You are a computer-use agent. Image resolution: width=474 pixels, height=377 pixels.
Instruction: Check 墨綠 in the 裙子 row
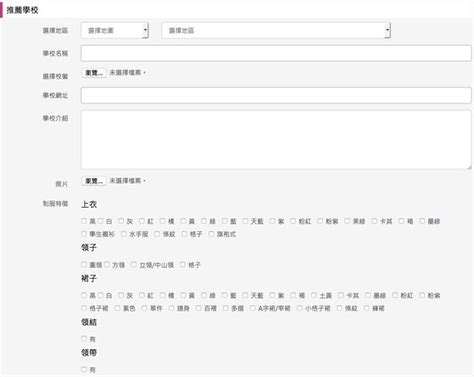point(368,295)
